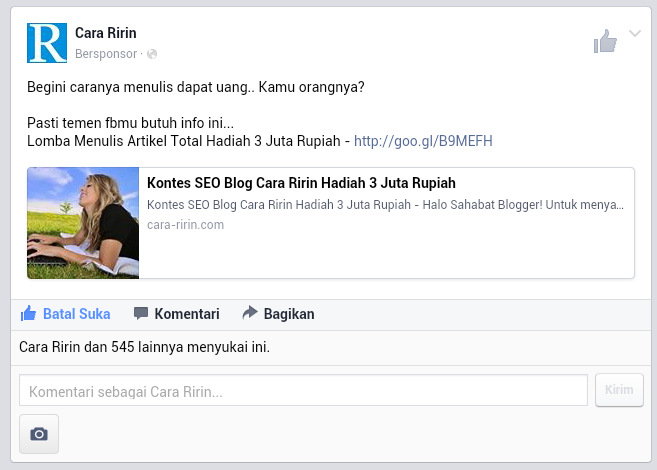Viewport: 657px width, 470px height.
Task: Click the Bagikan share arrow icon
Action: tap(250, 312)
